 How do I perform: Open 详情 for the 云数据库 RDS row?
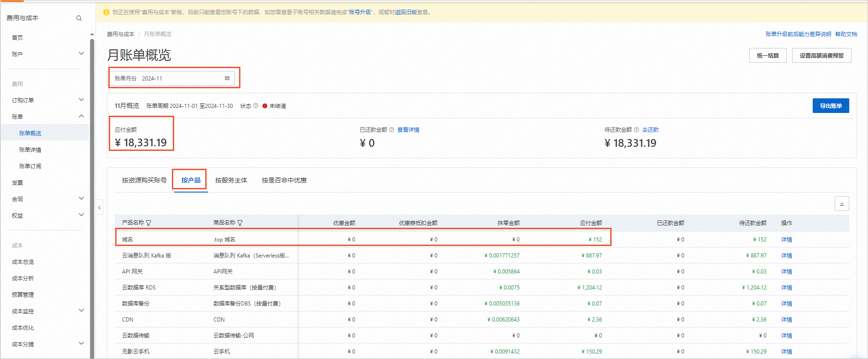787,288
